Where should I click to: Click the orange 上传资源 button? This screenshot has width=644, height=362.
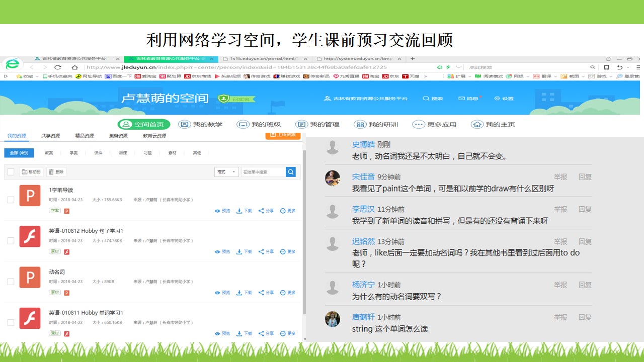tap(283, 135)
